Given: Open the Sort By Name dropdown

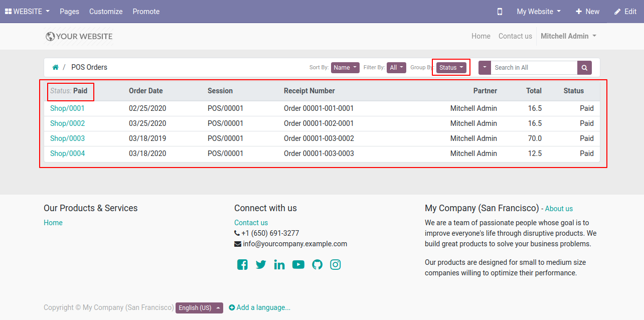Looking at the screenshot, I should click(345, 68).
